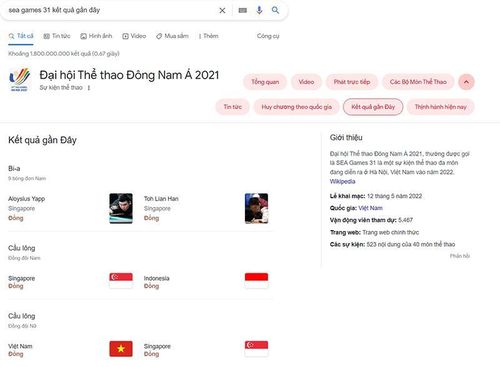500x367 pixels.
Task: Open the Công cụ tools dropdown
Action: tap(268, 36)
